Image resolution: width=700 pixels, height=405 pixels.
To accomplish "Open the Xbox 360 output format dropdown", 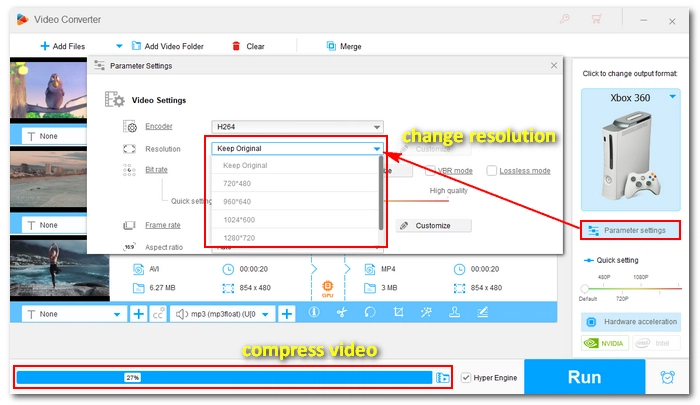I will [672, 96].
